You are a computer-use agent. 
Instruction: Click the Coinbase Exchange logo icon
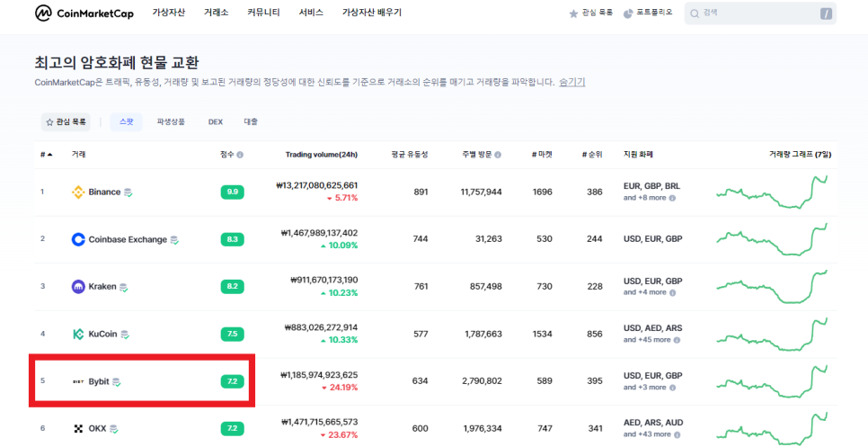78,240
